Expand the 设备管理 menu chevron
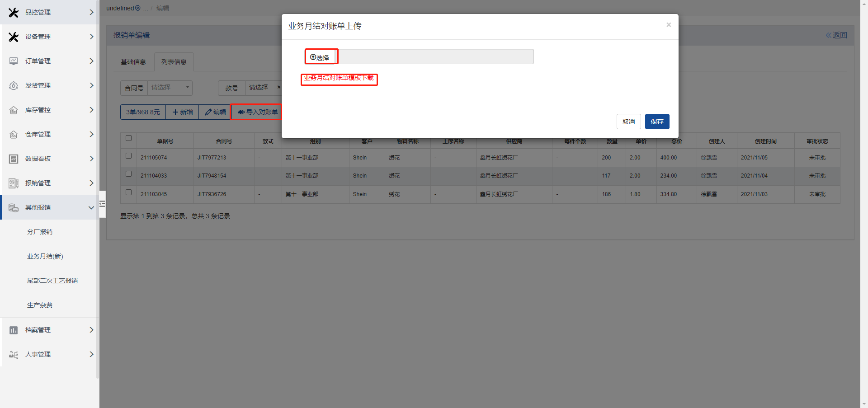The width and height of the screenshot is (868, 408). tap(91, 37)
